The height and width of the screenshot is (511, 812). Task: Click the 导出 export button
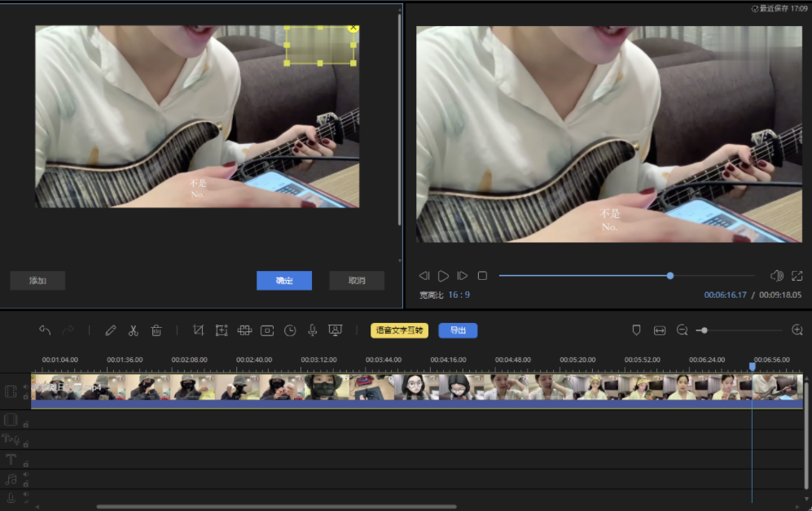[458, 330]
